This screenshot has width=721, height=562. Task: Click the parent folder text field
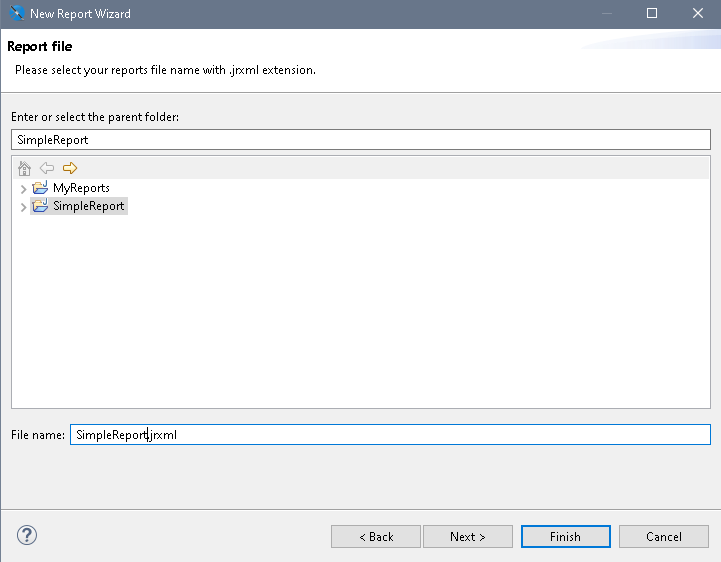[x=360, y=140]
